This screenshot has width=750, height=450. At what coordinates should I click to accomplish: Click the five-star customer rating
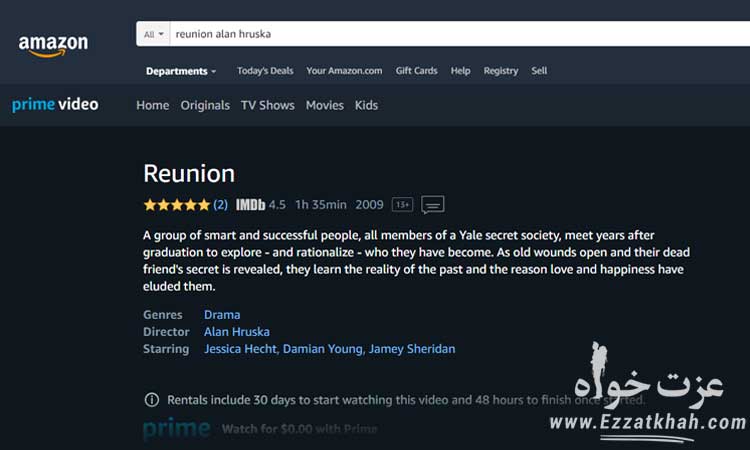(x=176, y=205)
